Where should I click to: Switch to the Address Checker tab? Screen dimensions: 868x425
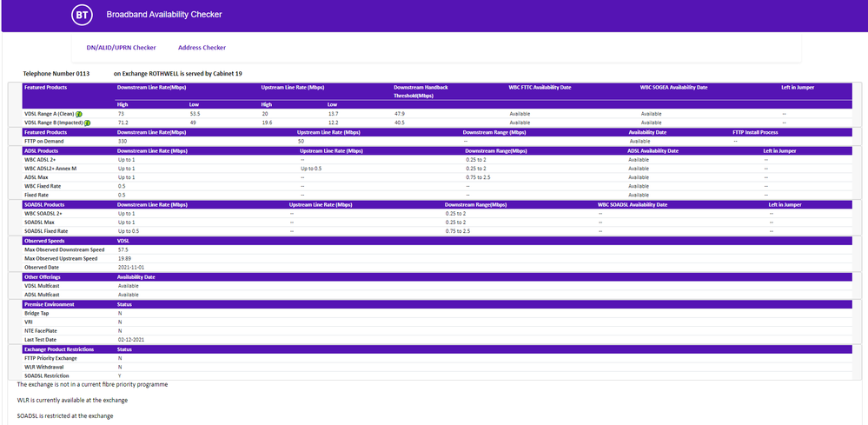point(202,47)
